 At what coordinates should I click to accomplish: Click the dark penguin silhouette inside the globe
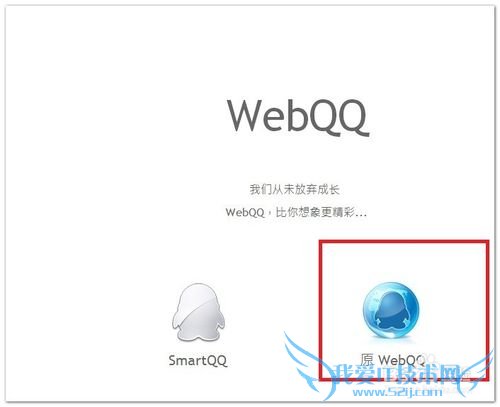[x=390, y=310]
